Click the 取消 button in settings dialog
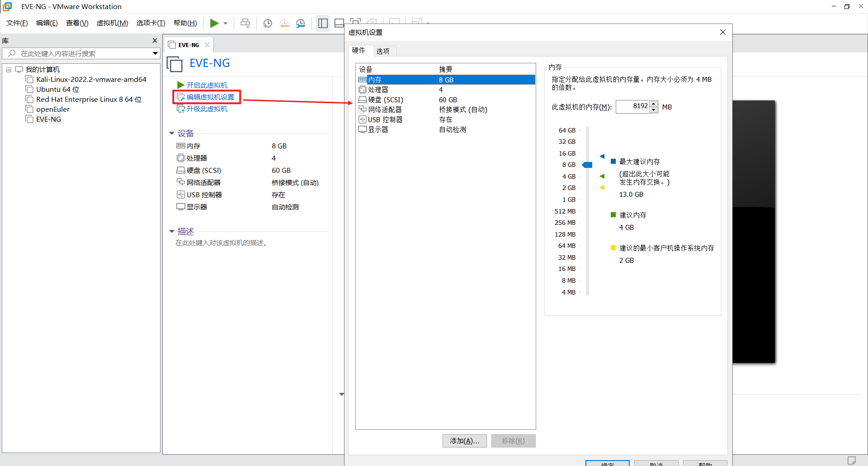The image size is (868, 466). 656,463
